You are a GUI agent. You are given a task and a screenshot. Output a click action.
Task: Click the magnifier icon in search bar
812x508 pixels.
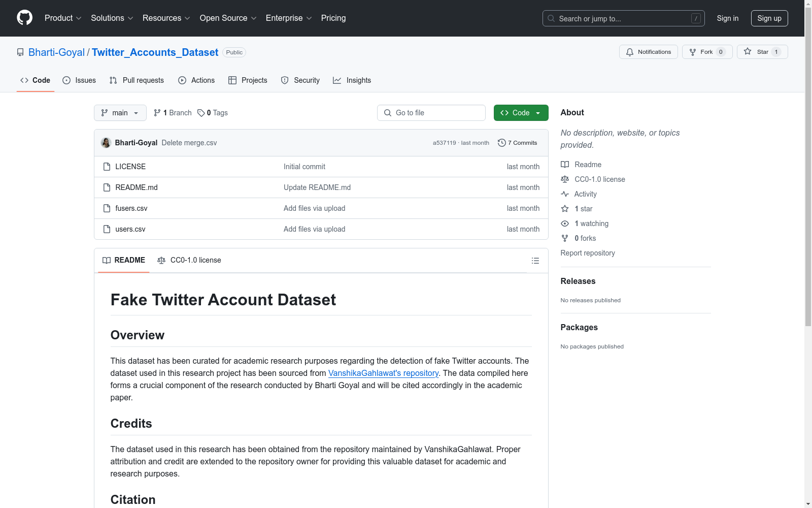tap(551, 18)
